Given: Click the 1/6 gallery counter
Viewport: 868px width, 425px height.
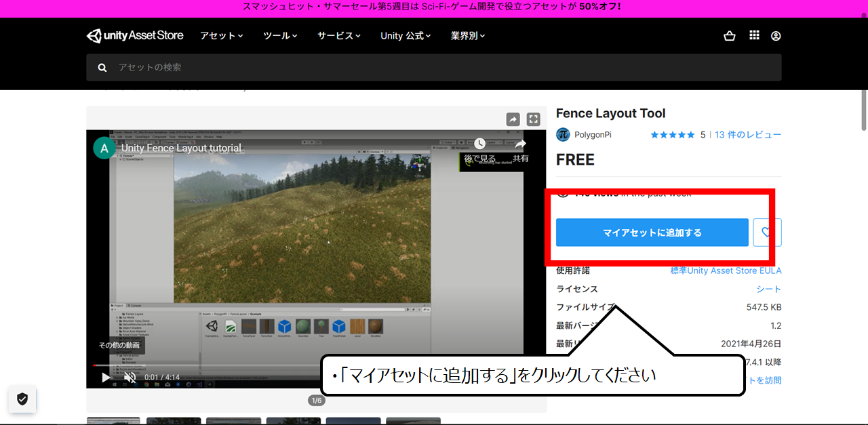Looking at the screenshot, I should click(316, 401).
